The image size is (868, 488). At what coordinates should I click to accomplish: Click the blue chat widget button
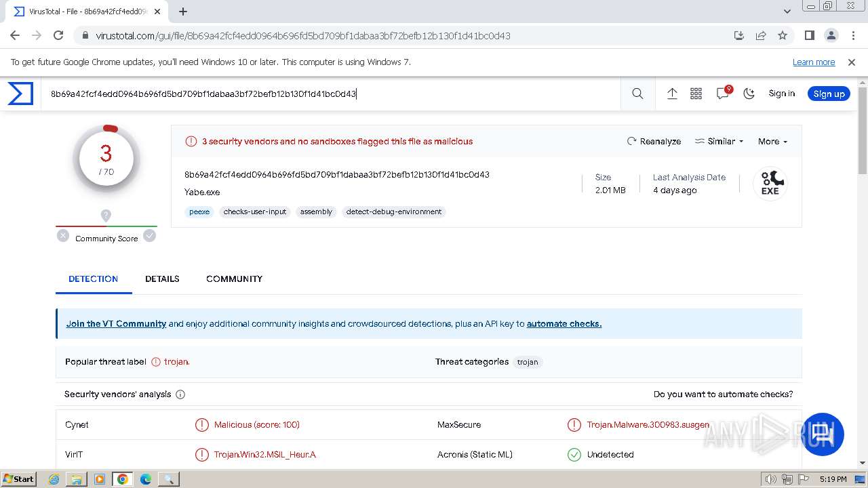[x=823, y=434]
